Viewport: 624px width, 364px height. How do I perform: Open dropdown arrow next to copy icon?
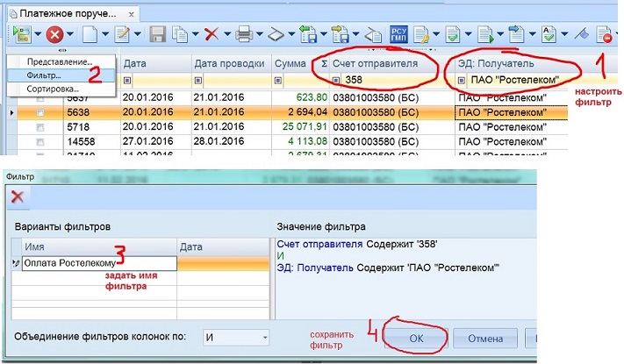tap(196, 34)
